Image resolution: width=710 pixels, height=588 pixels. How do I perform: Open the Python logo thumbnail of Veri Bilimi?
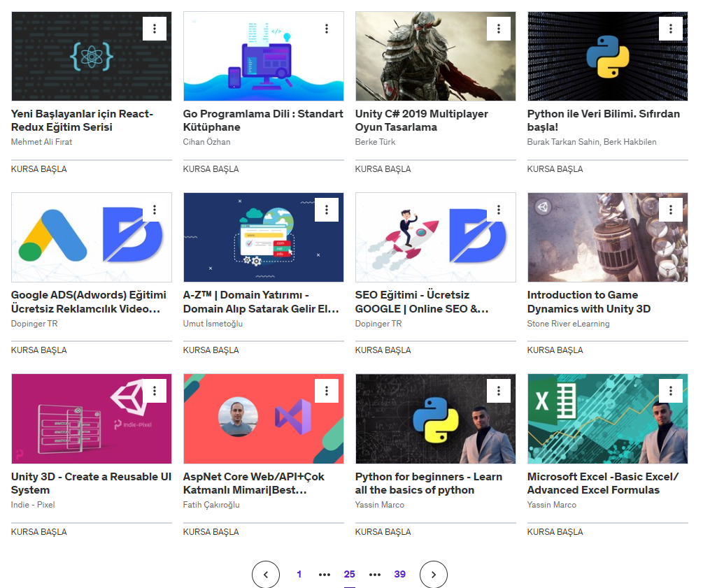608,56
